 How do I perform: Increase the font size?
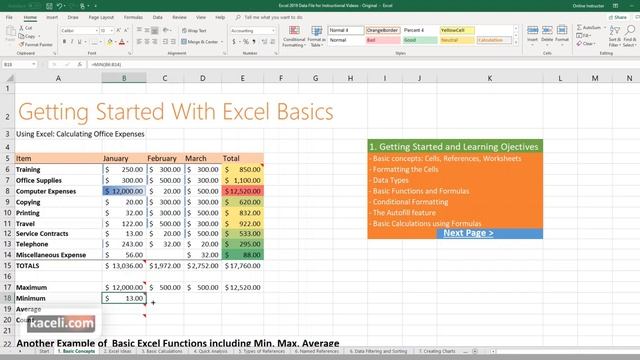pos(118,31)
